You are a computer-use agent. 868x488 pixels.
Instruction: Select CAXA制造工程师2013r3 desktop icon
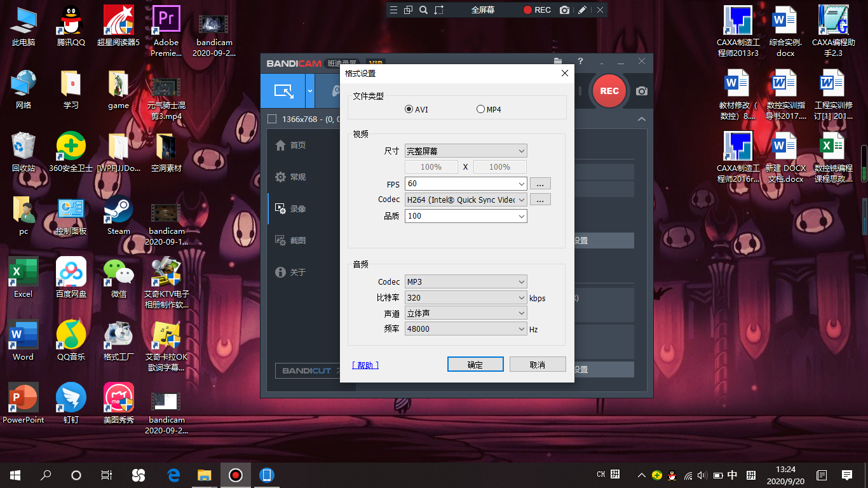738,31
